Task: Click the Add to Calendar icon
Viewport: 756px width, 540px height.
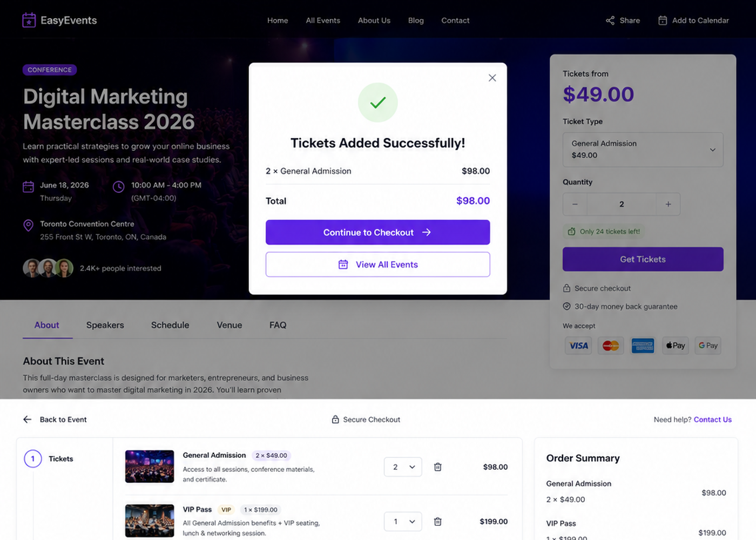Action: pos(663,21)
